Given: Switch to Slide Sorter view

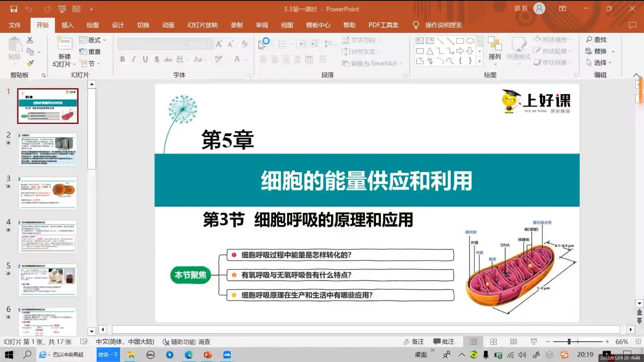Looking at the screenshot, I should pos(494,342).
